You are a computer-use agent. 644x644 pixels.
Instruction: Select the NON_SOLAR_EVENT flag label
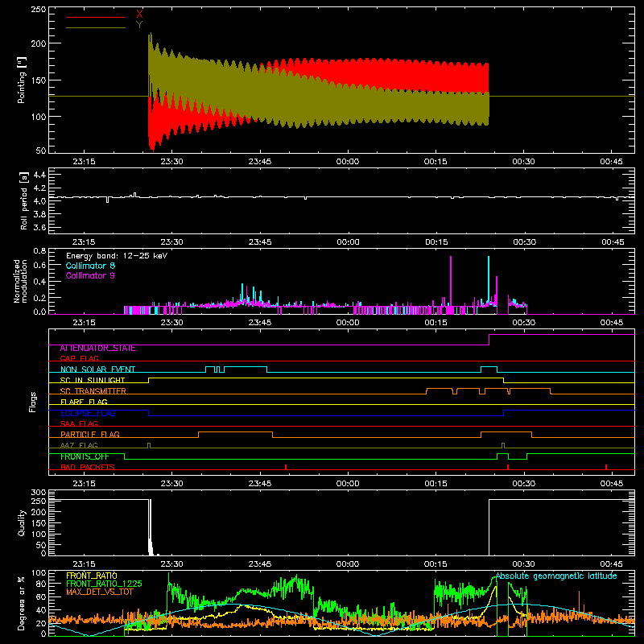(97, 369)
